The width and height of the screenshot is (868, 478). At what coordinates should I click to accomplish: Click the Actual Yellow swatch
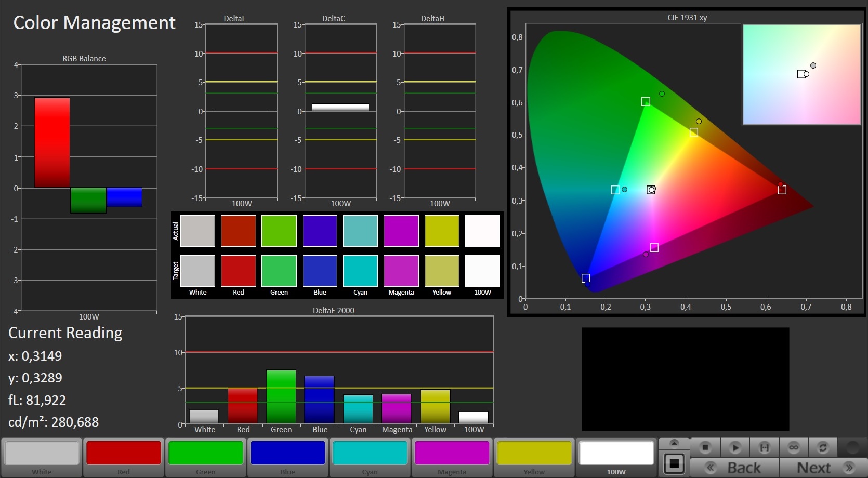coord(442,231)
